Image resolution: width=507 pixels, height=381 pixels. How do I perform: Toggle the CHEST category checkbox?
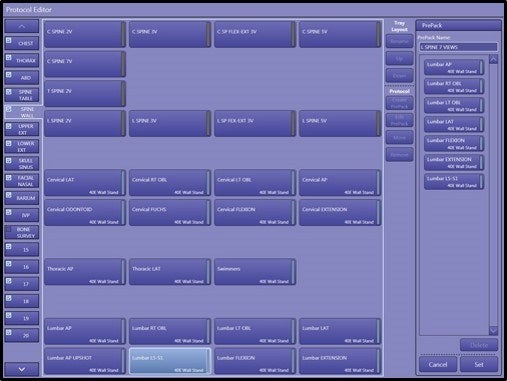(x=9, y=41)
